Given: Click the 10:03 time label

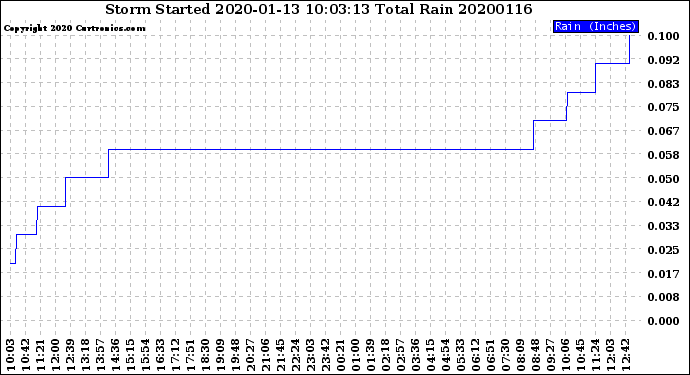Looking at the screenshot, I should coord(11,355).
